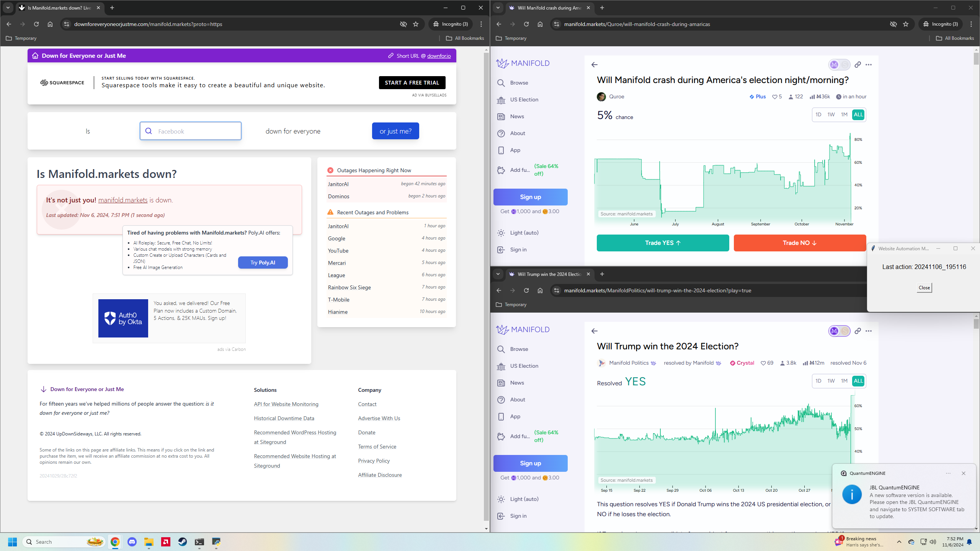Open new tab in left browser window
This screenshot has height=551, width=980.
pos(112,8)
